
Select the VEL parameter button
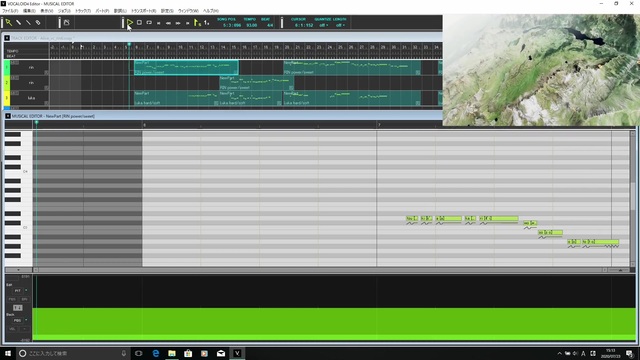(12, 329)
